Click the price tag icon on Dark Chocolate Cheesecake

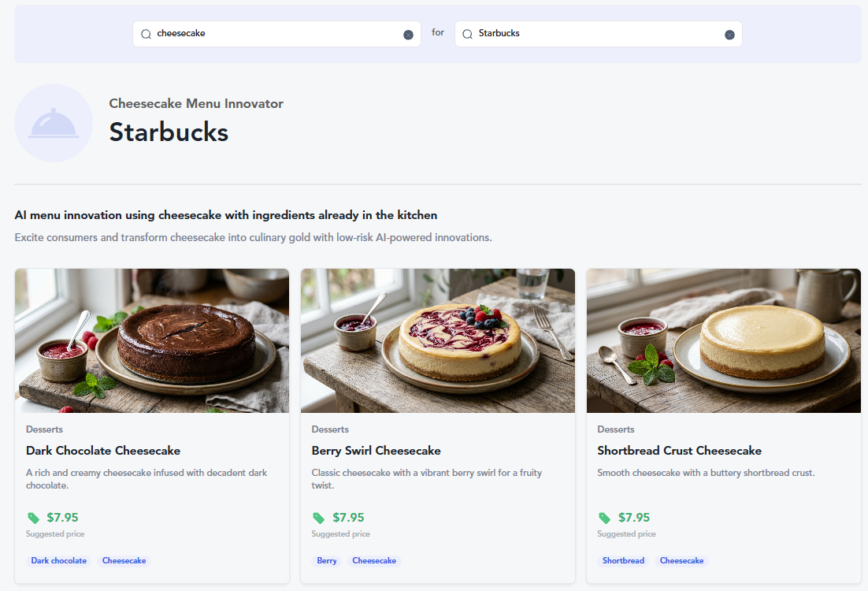coord(34,518)
